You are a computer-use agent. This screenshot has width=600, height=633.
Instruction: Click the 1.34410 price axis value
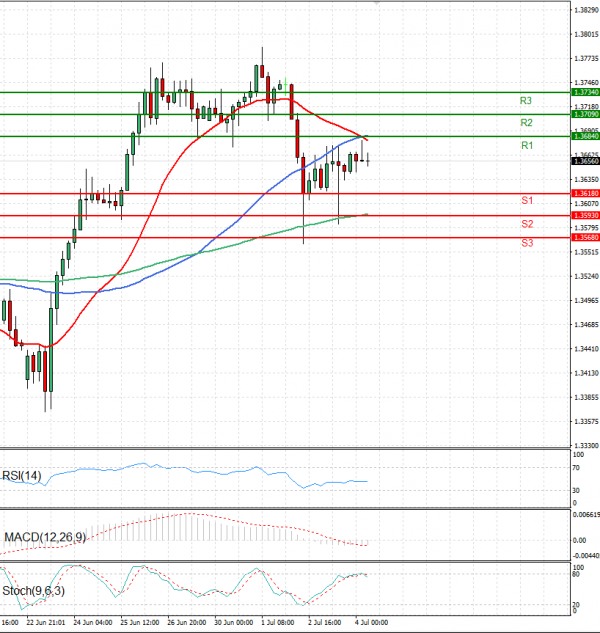click(x=586, y=349)
